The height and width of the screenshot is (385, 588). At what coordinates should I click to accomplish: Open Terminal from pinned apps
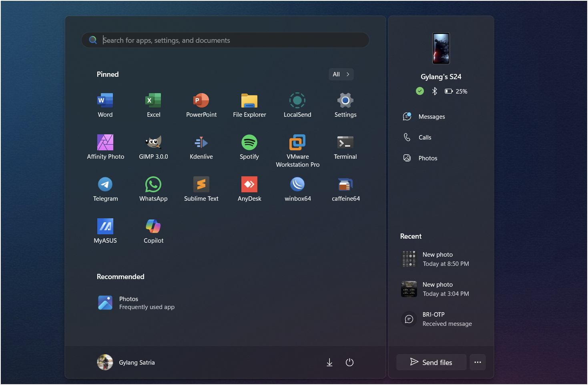[345, 147]
